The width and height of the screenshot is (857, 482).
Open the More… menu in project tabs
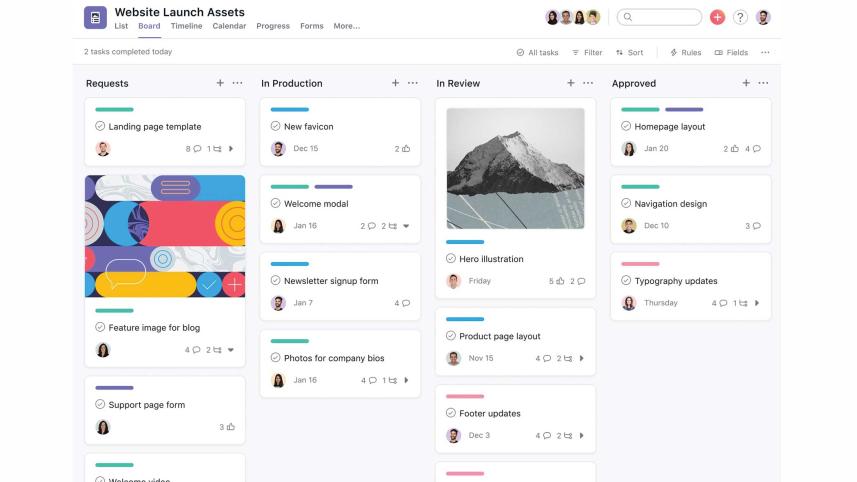pos(346,26)
